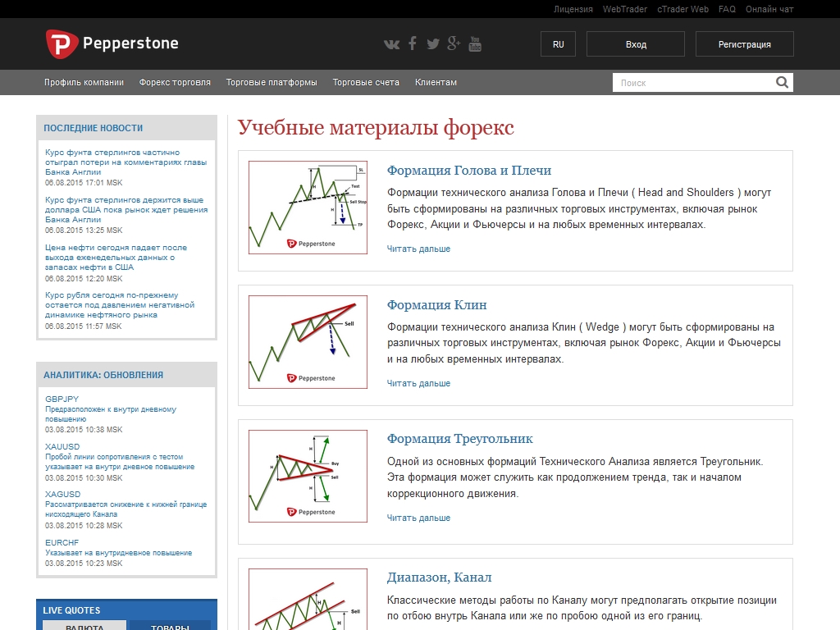Open the YouTube social icon
The height and width of the screenshot is (630, 840).
click(475, 44)
